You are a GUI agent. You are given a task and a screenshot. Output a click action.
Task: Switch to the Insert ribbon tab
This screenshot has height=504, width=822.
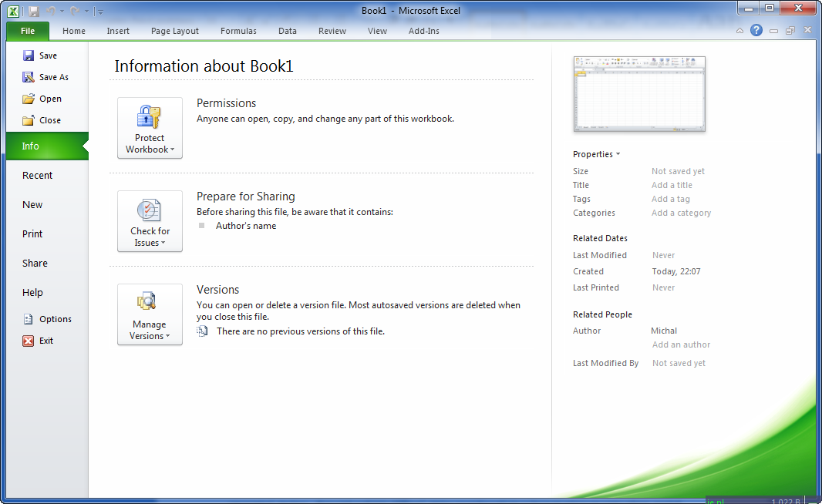118,31
